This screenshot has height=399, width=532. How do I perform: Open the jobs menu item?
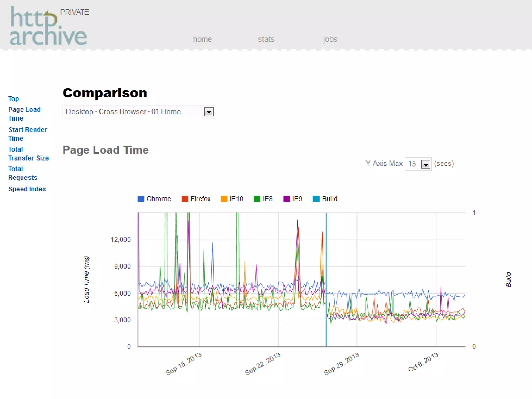tap(330, 39)
